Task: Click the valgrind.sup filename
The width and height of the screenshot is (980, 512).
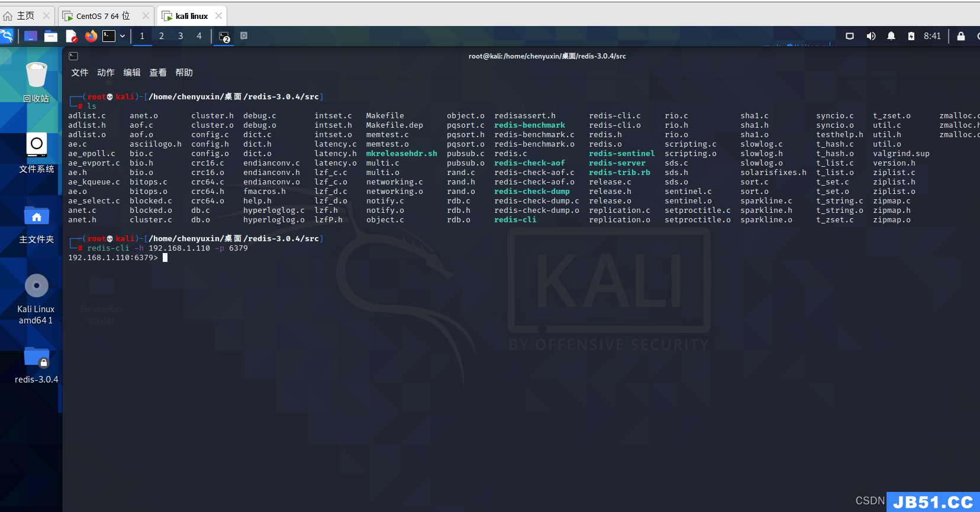Action: pyautogui.click(x=901, y=154)
